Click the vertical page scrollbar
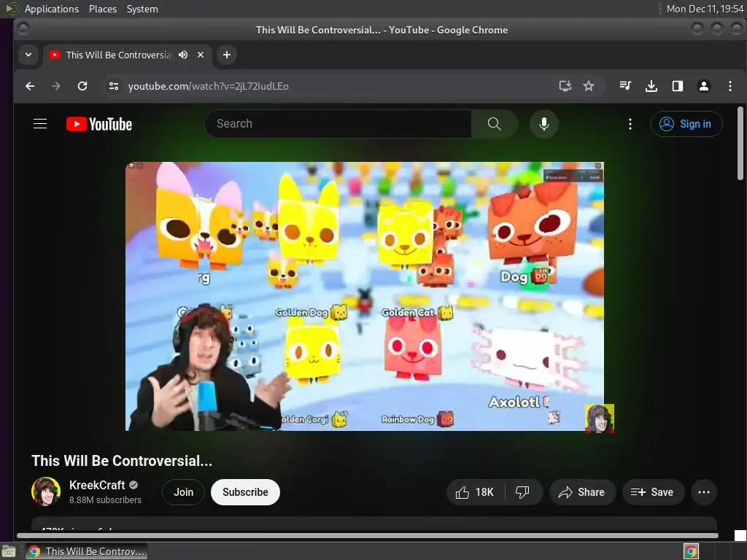This screenshot has height=560, width=747. tap(740, 144)
